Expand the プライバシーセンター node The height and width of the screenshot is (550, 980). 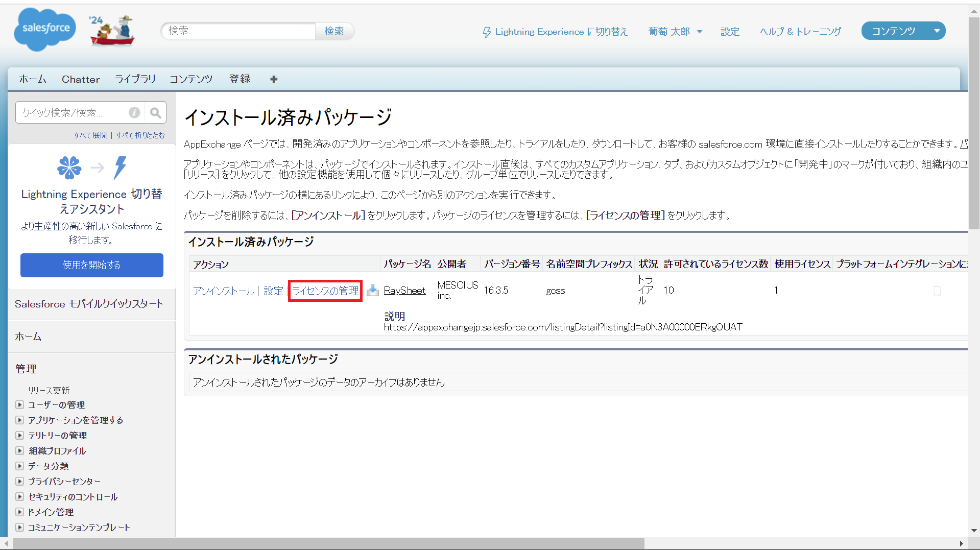[x=19, y=481]
